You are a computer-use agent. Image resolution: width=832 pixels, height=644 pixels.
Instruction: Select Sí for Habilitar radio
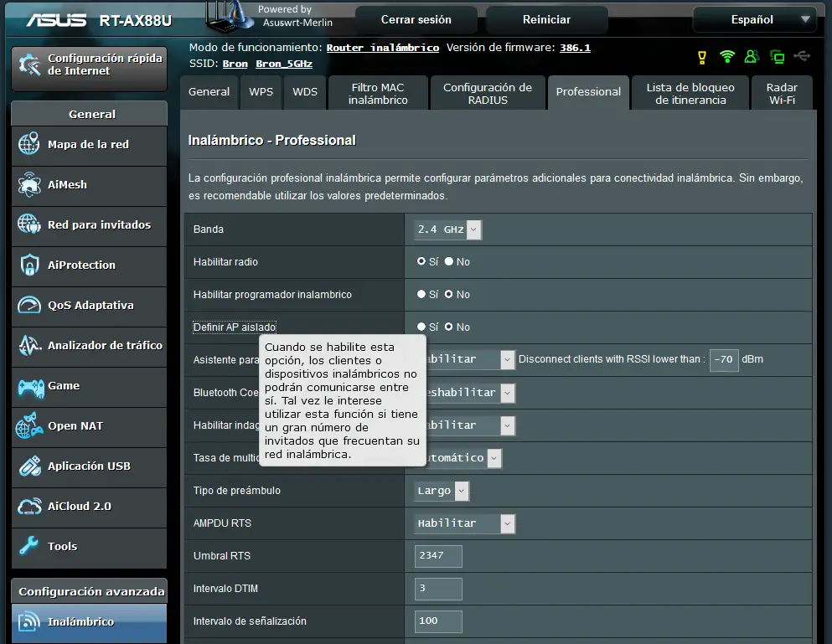tap(421, 261)
